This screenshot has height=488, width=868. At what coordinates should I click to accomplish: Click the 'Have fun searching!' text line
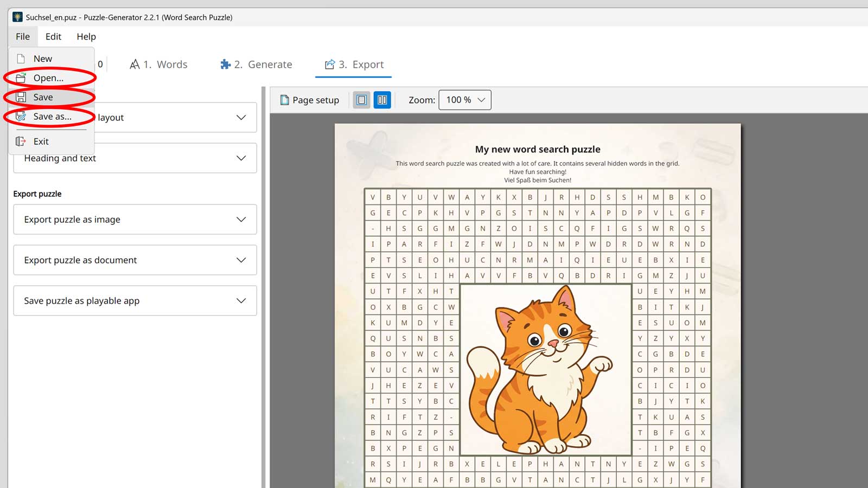[538, 172]
